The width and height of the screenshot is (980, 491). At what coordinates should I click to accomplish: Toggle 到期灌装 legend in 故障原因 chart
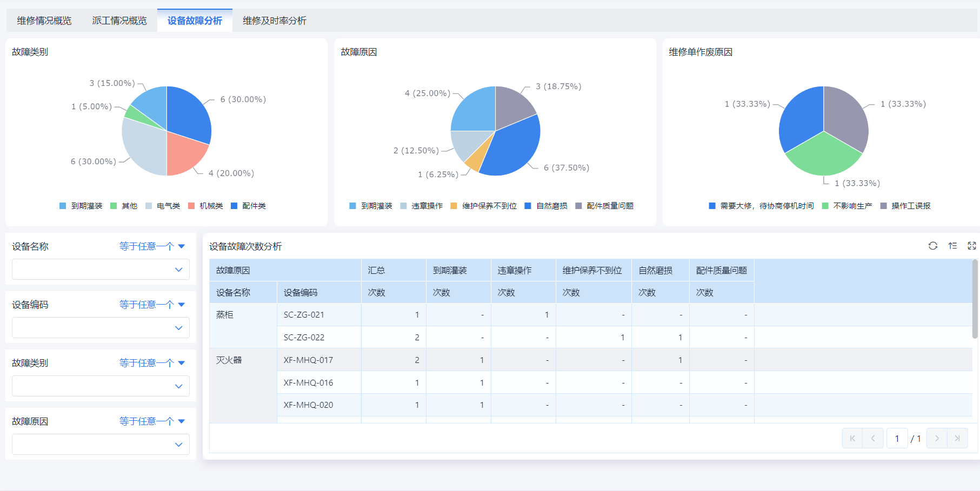(x=371, y=206)
